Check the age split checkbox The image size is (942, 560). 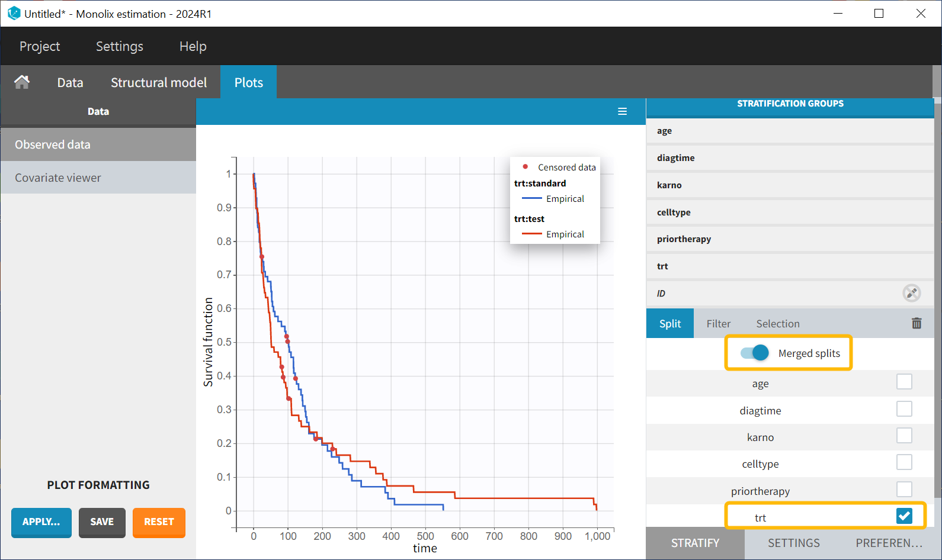tap(903, 382)
